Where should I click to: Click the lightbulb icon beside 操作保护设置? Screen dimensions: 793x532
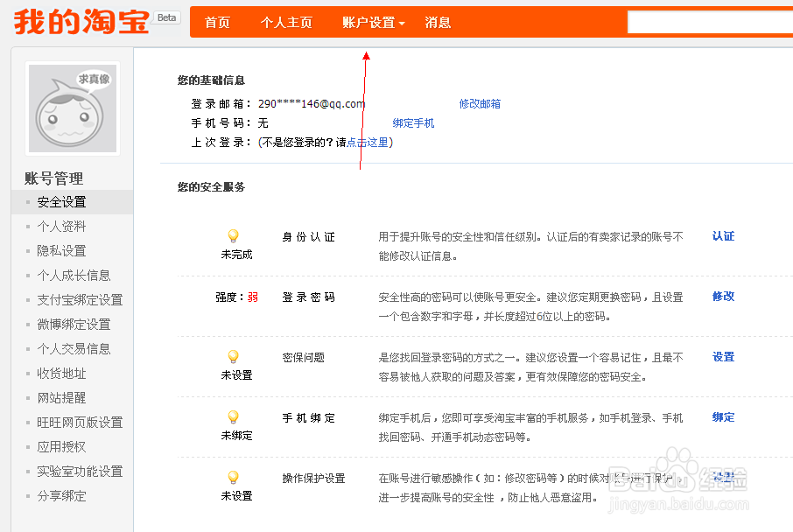coord(233,477)
